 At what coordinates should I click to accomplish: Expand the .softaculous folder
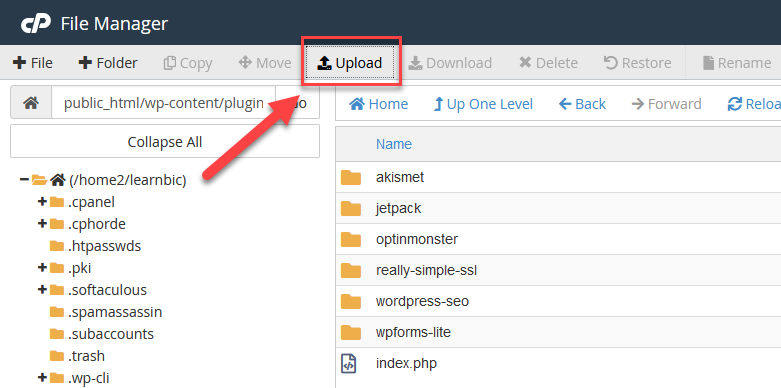pos(42,290)
